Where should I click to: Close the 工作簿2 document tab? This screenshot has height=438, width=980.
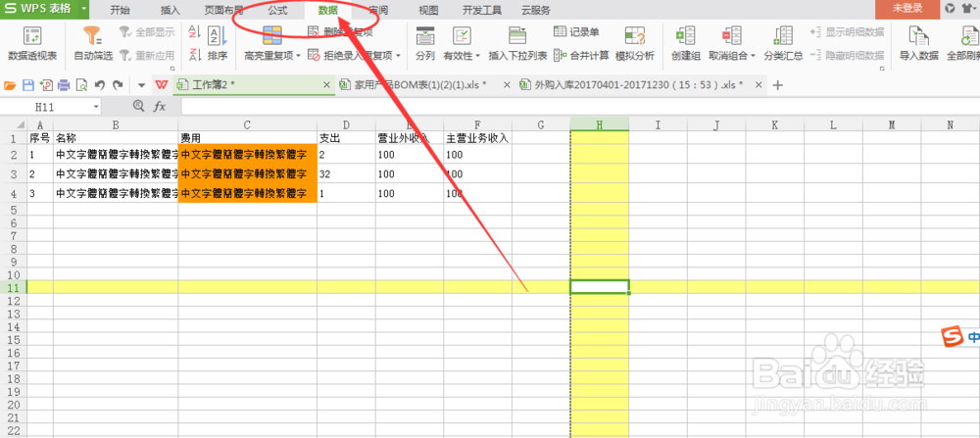[326, 85]
